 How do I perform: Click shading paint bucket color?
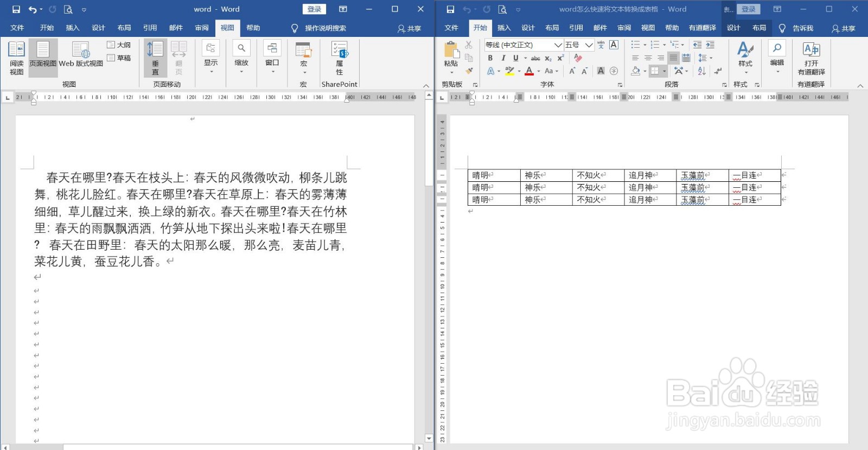[x=635, y=71]
